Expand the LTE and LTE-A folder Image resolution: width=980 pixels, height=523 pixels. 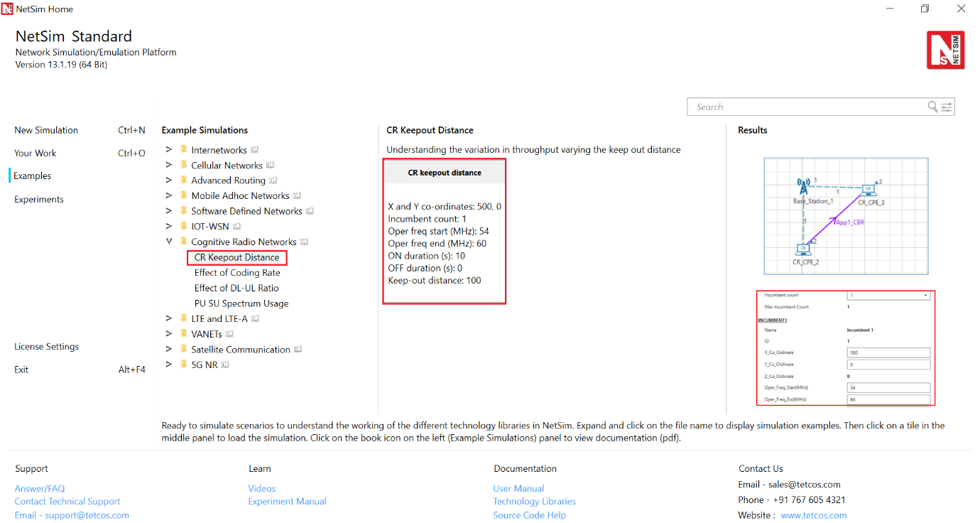169,318
